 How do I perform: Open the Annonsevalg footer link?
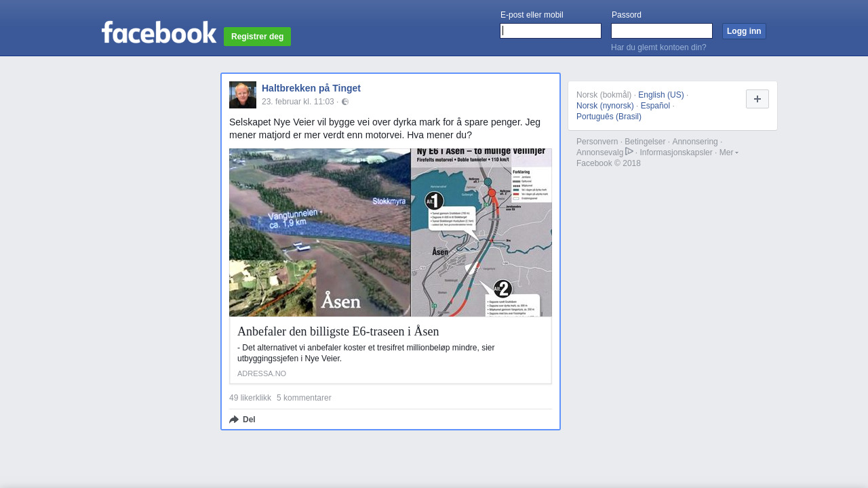pos(600,152)
